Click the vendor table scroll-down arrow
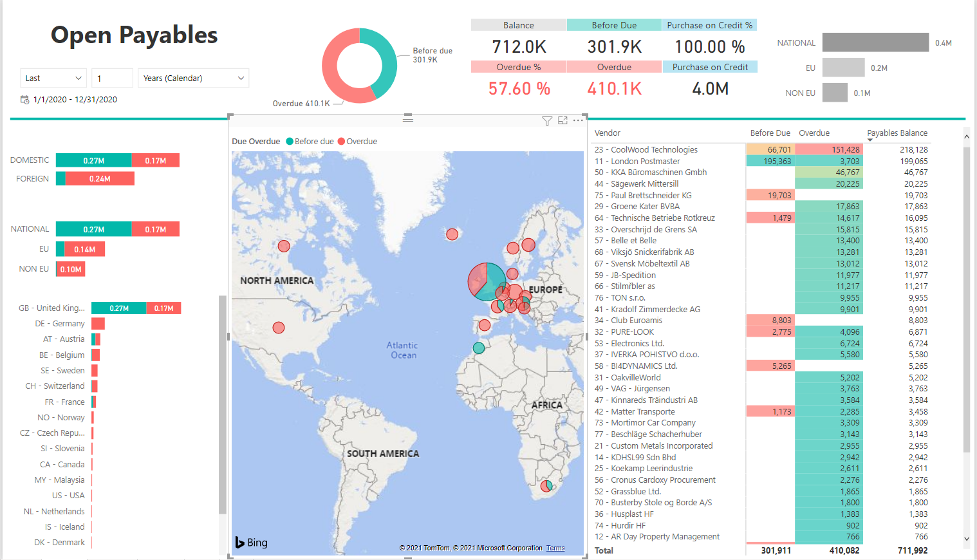 pos(966,539)
